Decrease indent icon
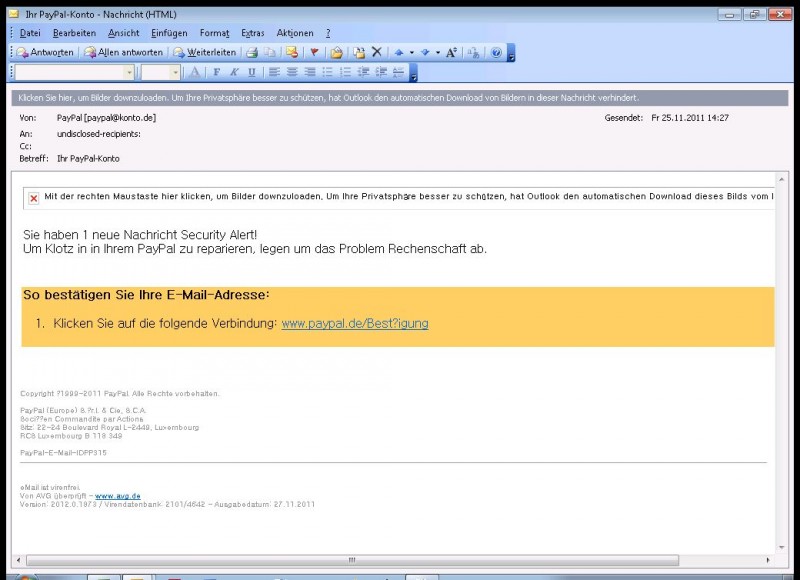 click(x=363, y=72)
